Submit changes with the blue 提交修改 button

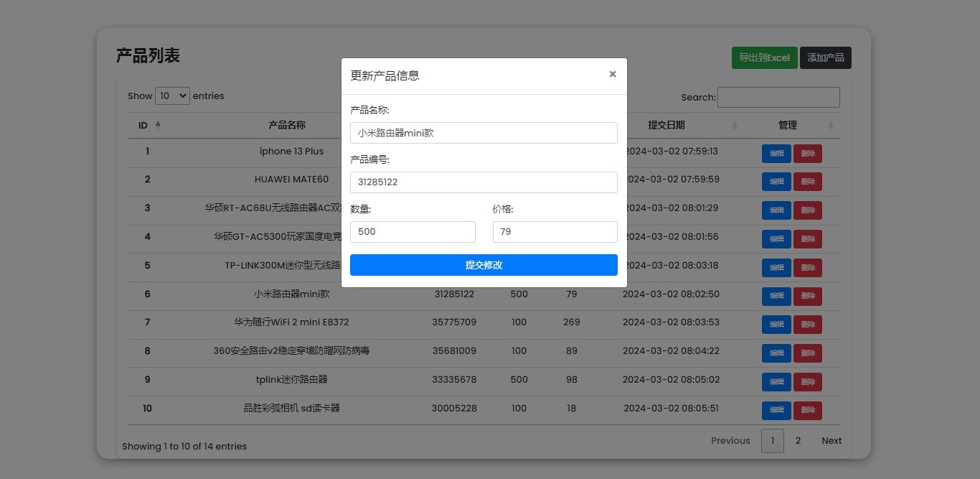tap(484, 265)
